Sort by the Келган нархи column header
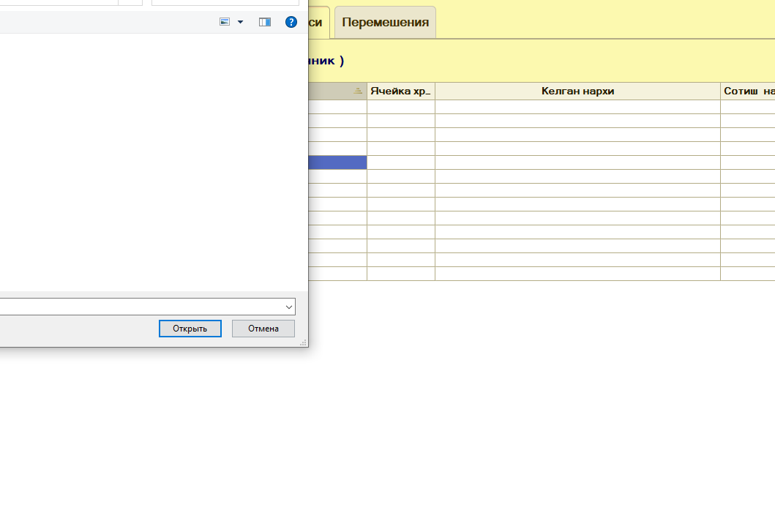 (x=577, y=91)
